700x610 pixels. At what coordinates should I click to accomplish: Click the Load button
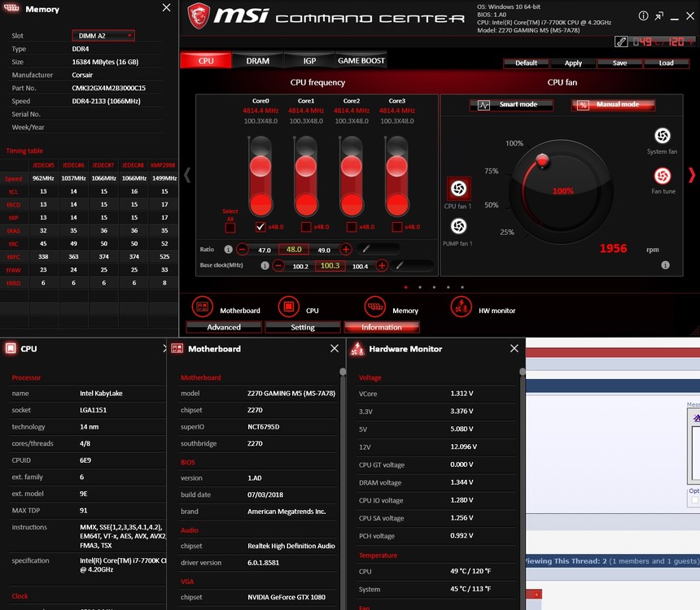(x=666, y=63)
